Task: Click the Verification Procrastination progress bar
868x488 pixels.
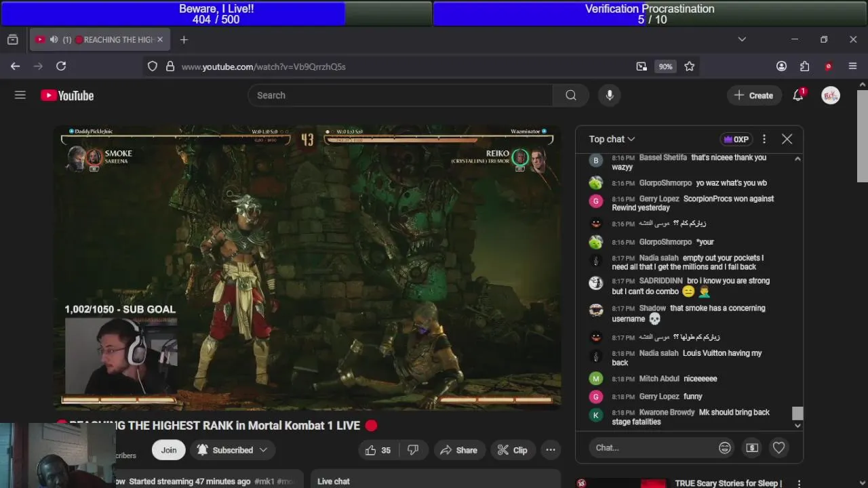Action: [x=650, y=14]
